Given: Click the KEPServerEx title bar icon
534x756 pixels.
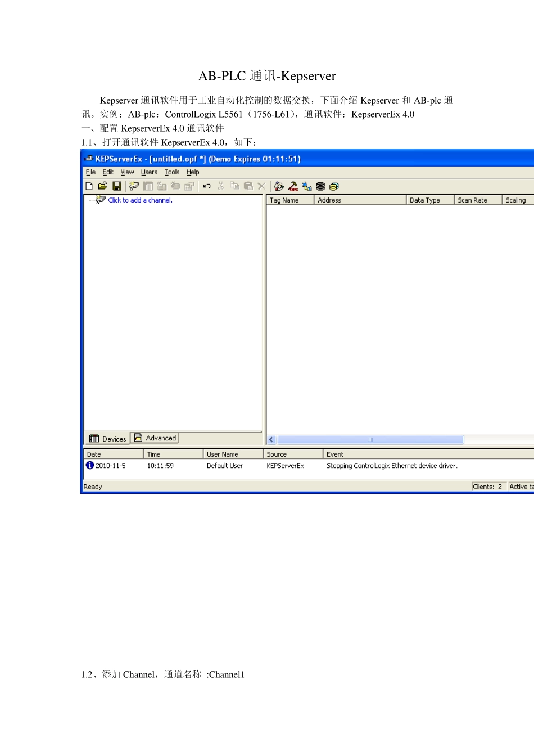Looking at the screenshot, I should [89, 159].
